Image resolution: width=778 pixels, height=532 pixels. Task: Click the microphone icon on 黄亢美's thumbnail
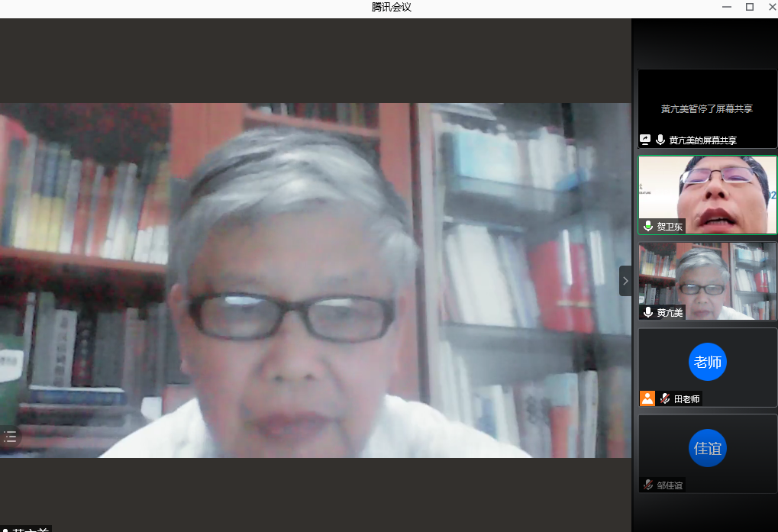click(x=648, y=312)
